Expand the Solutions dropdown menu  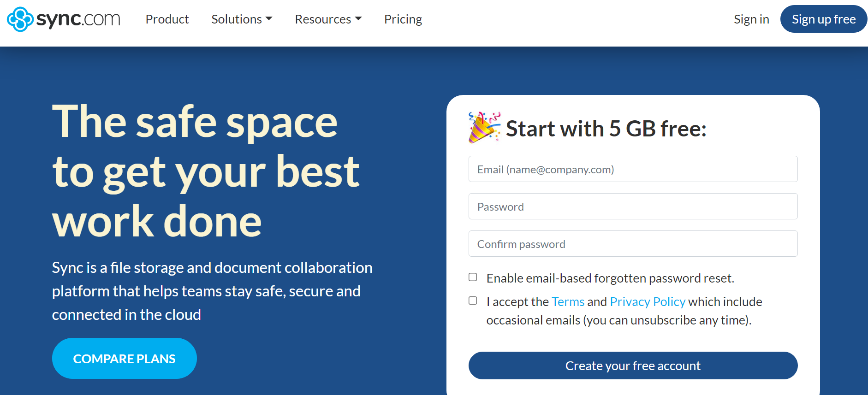point(242,19)
